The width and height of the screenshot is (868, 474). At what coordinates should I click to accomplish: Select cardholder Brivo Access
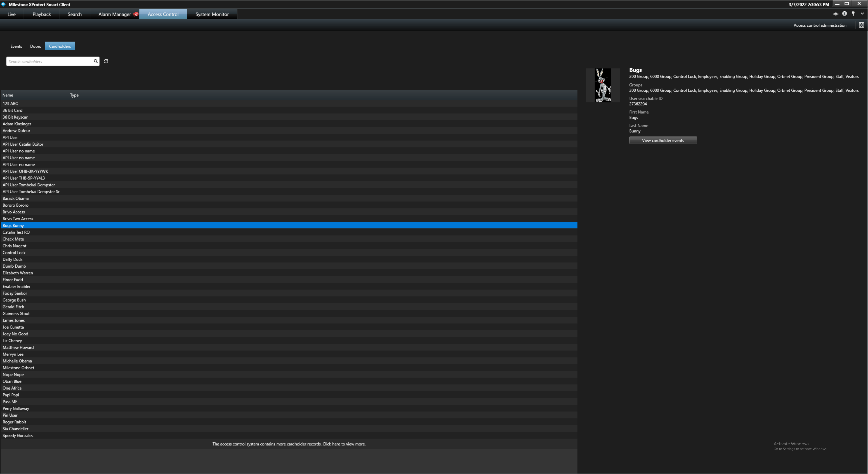tap(289, 212)
